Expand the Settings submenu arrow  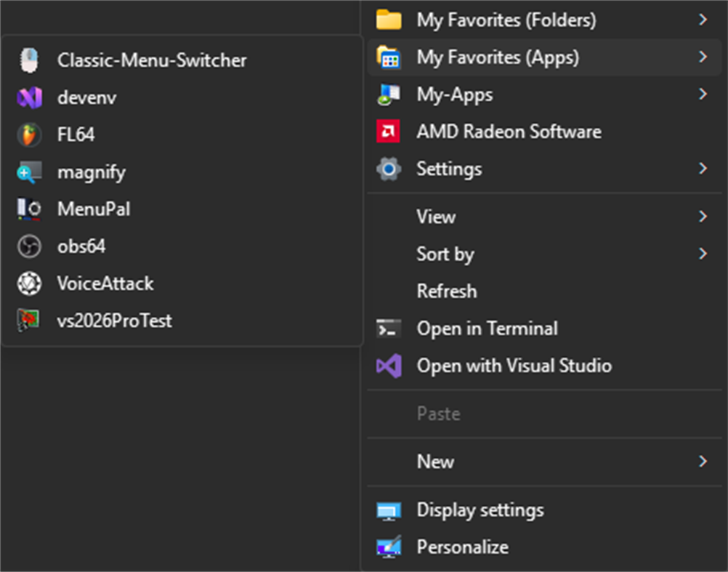pyautogui.click(x=703, y=168)
